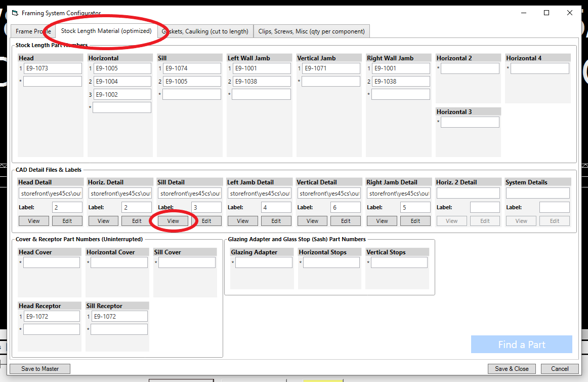Screen dimensions: 588x382
Task: Click the Framing System Configurator window icon
Action: (15, 13)
